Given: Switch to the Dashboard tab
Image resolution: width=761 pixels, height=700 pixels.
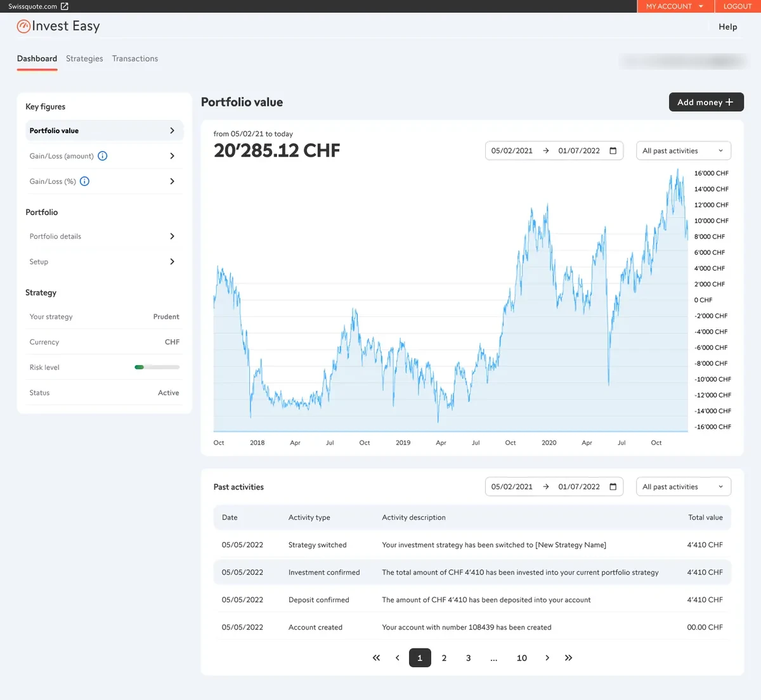Looking at the screenshot, I should [x=37, y=59].
